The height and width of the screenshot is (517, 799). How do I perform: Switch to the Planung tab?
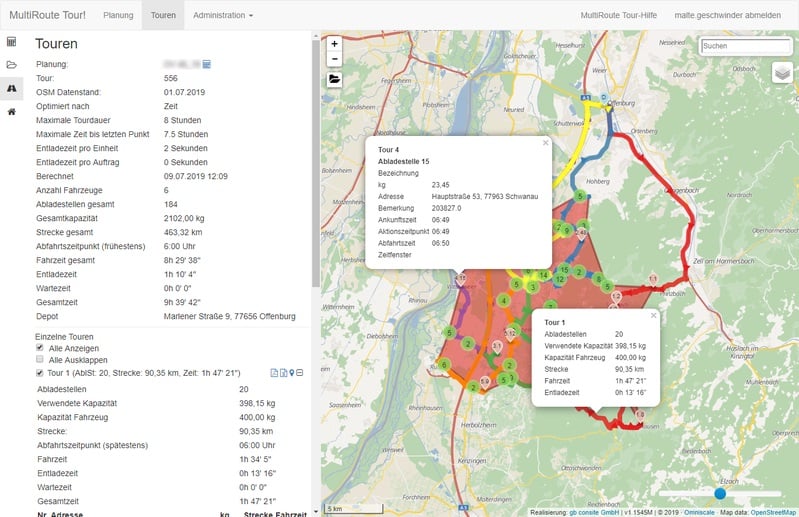click(x=118, y=16)
